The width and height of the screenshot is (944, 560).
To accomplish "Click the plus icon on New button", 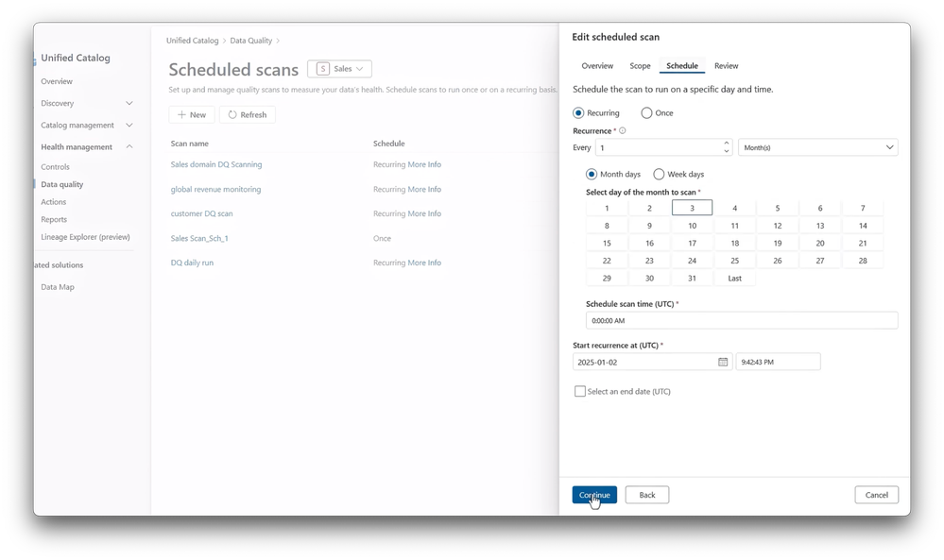I will coord(181,115).
